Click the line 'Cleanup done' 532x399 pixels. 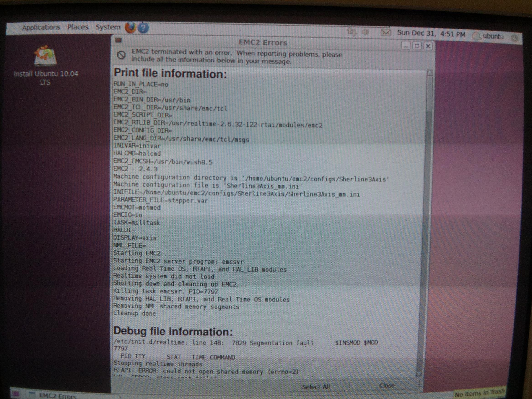tap(135, 313)
